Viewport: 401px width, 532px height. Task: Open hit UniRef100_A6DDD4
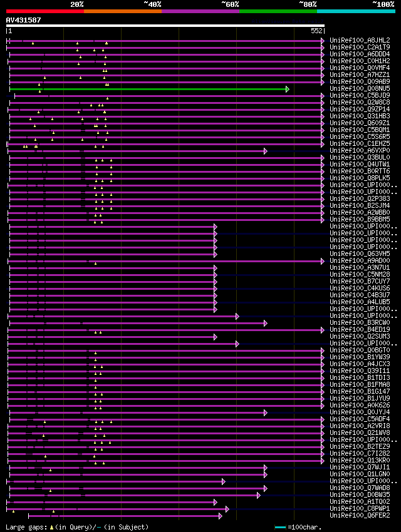[360, 54]
